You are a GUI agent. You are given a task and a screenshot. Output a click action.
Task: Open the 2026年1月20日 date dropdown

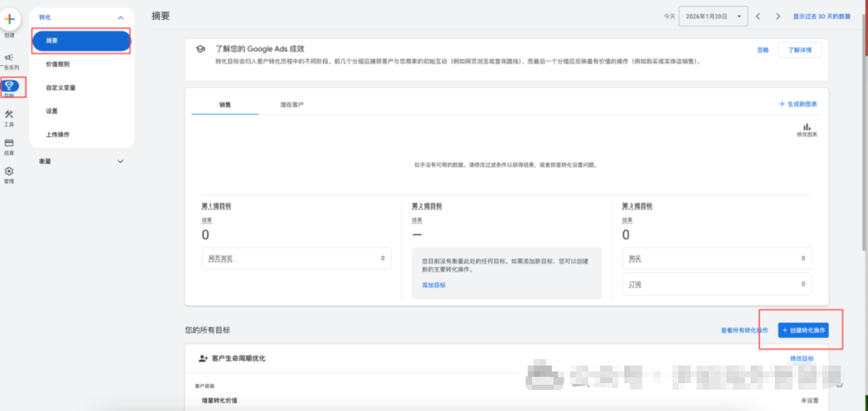[x=713, y=17]
